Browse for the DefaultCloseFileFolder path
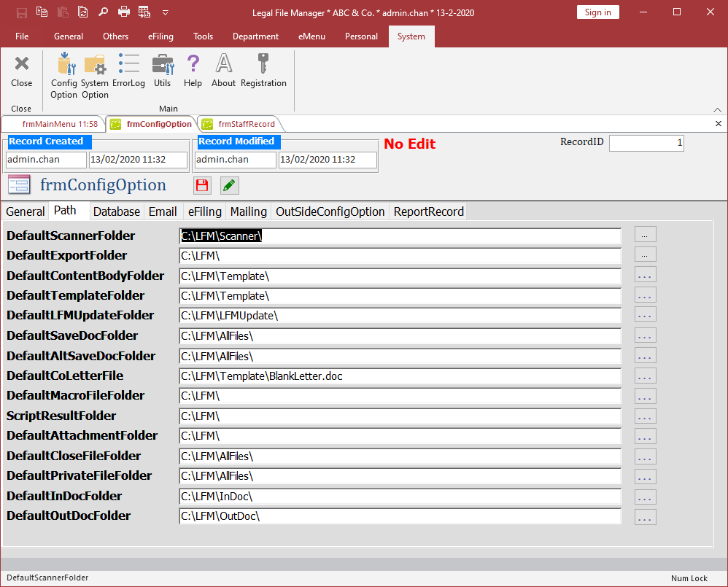The height and width of the screenshot is (587, 728). [645, 456]
